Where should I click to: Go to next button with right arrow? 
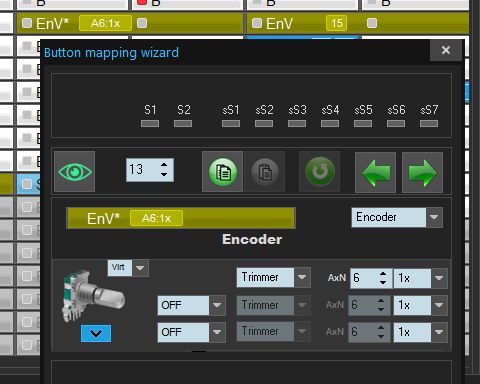pyautogui.click(x=422, y=172)
